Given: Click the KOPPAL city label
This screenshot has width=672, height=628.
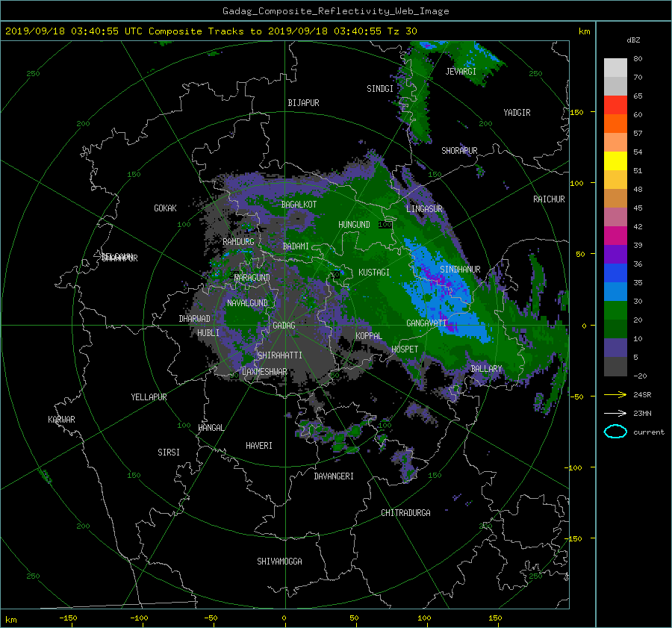Looking at the screenshot, I should tap(369, 336).
